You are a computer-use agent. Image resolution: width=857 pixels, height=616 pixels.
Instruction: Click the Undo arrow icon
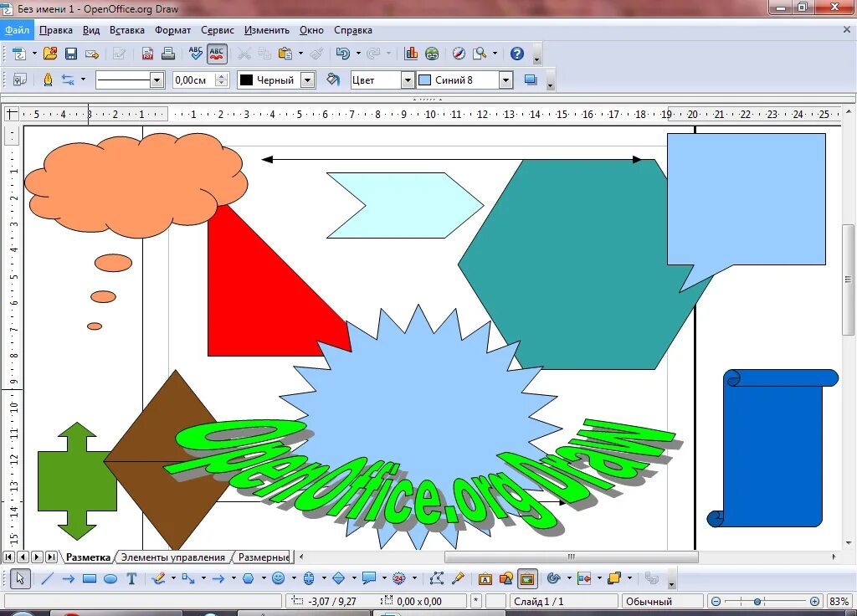343,54
